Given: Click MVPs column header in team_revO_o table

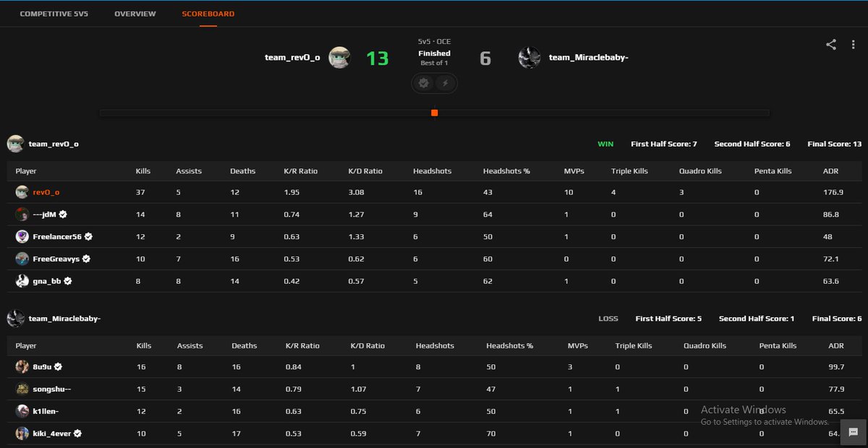Looking at the screenshot, I should [574, 171].
